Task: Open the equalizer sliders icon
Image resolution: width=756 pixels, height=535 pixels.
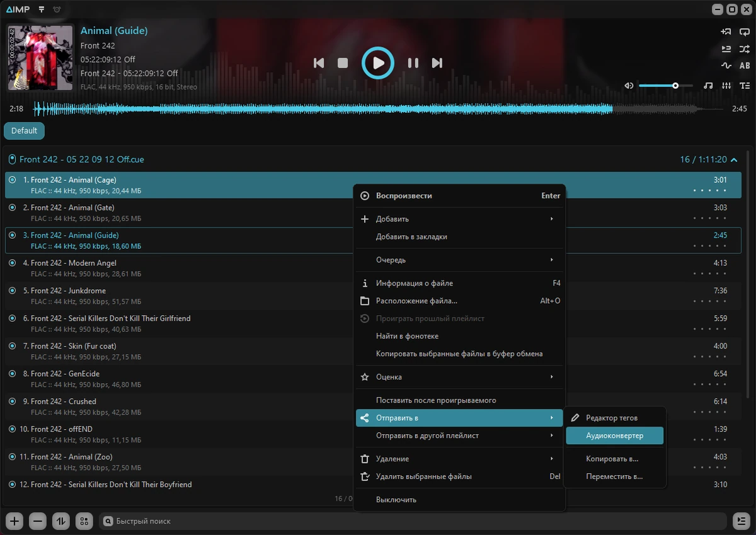Action: click(726, 86)
